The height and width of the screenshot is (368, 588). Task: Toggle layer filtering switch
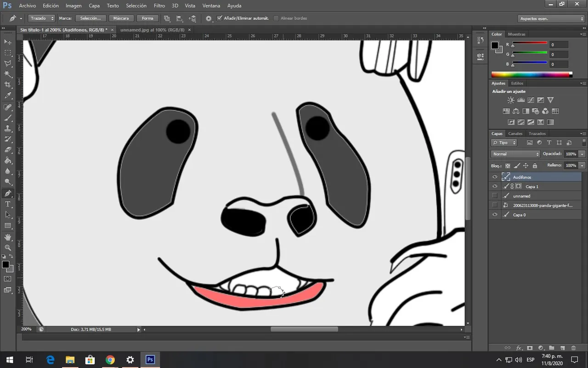pyautogui.click(x=584, y=143)
